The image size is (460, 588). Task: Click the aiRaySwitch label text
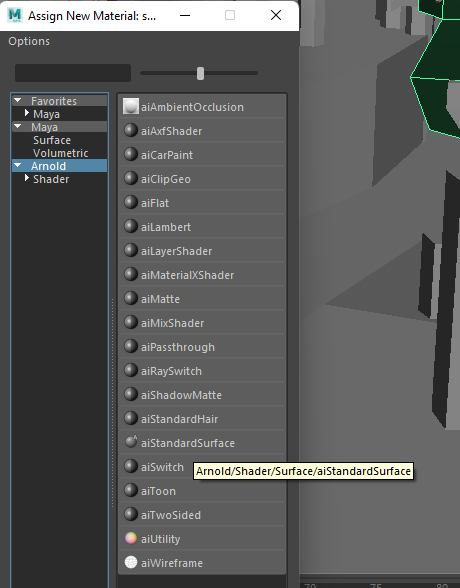pyautogui.click(x=171, y=371)
